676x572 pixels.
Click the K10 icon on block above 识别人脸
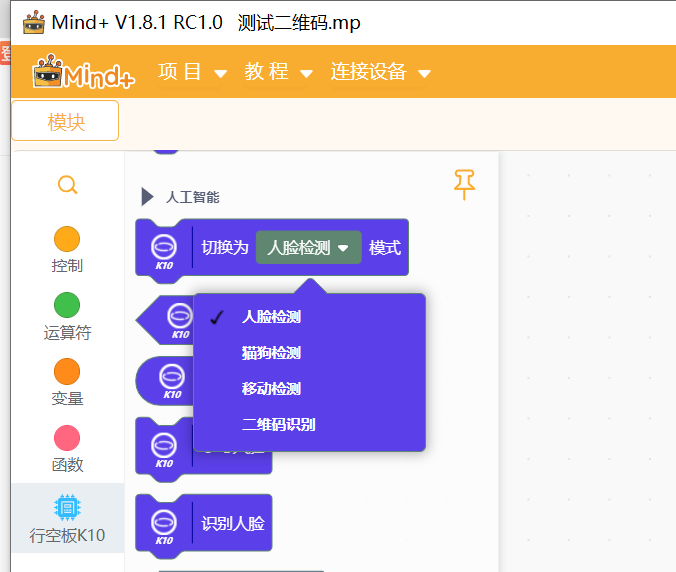coord(164,450)
